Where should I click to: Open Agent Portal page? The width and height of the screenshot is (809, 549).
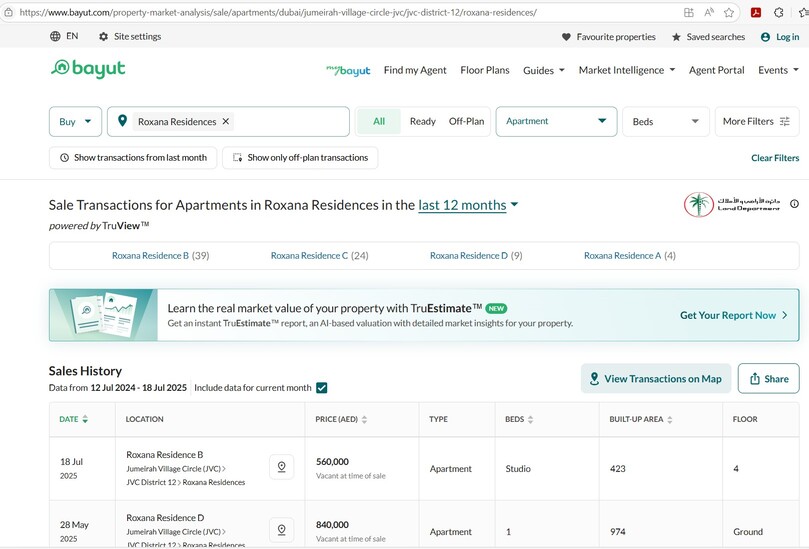pyautogui.click(x=716, y=70)
